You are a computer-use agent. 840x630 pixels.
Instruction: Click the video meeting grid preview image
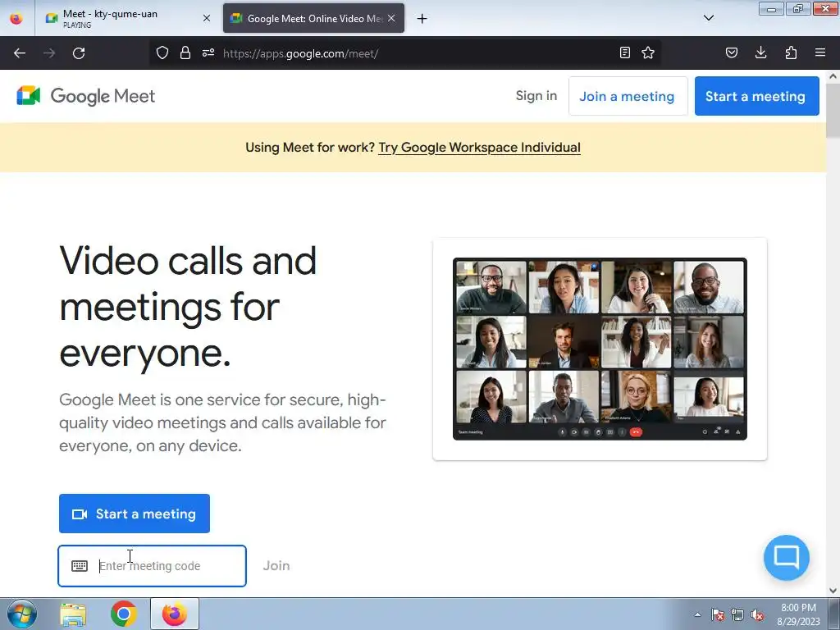coord(600,349)
